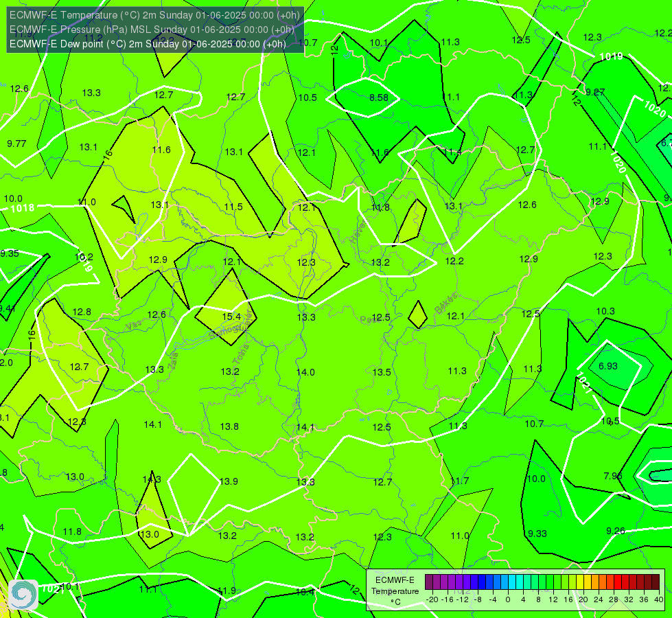
Task: Click the 9.35 temperature value
Action: pos(10,253)
